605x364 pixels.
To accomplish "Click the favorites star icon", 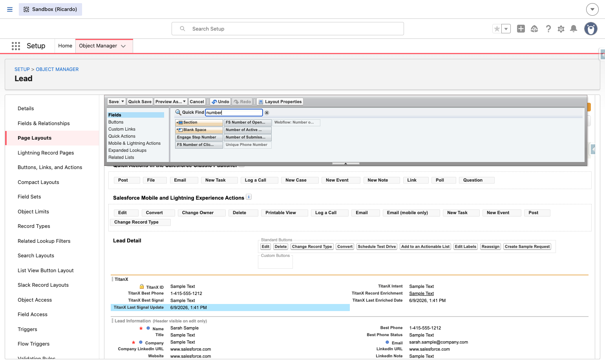I will [497, 29].
